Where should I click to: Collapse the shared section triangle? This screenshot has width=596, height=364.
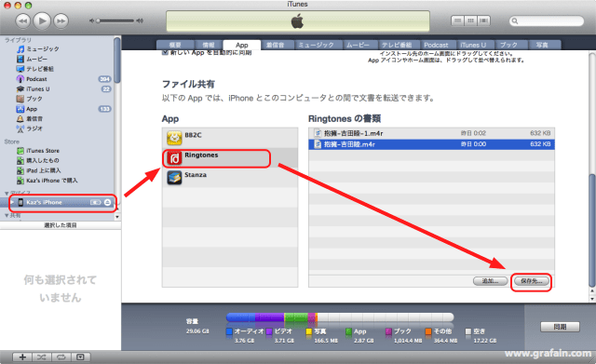coord(7,215)
